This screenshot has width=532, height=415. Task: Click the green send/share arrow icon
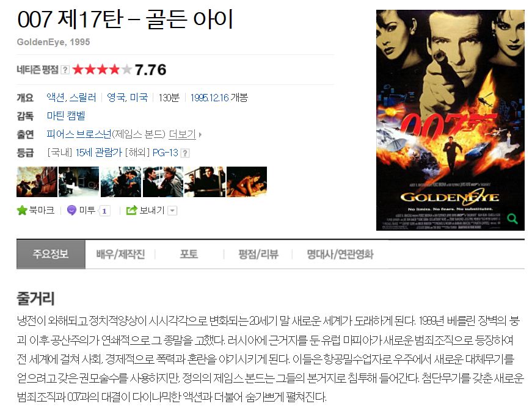click(x=131, y=211)
